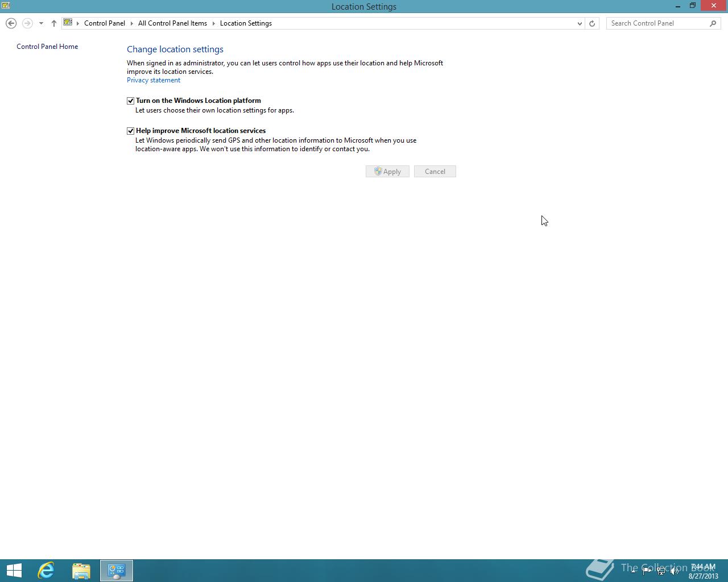Open the recent locations dropdown arrow
728x582 pixels.
(x=41, y=23)
